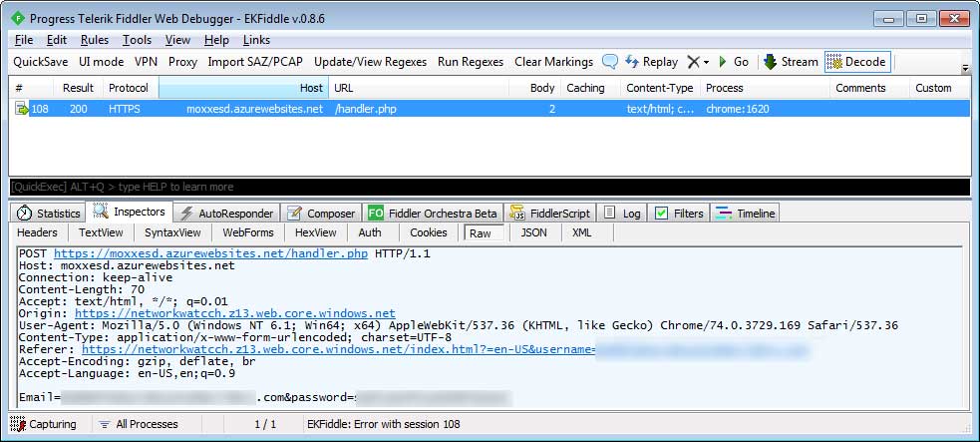This screenshot has height=442, width=980.
Task: Expand the toolbar overflow arrow
Action: [966, 68]
